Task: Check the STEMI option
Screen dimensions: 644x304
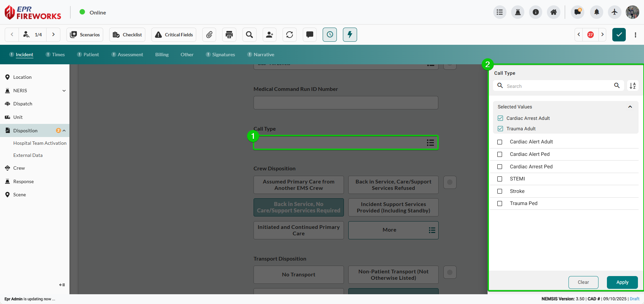Action: tap(500, 179)
